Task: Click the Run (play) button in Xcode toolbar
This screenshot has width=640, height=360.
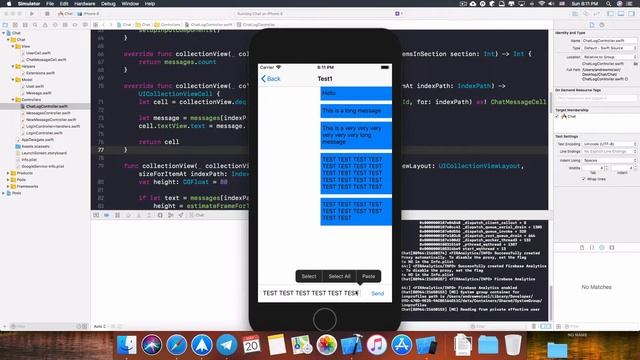Action: pyautogui.click(x=32, y=13)
